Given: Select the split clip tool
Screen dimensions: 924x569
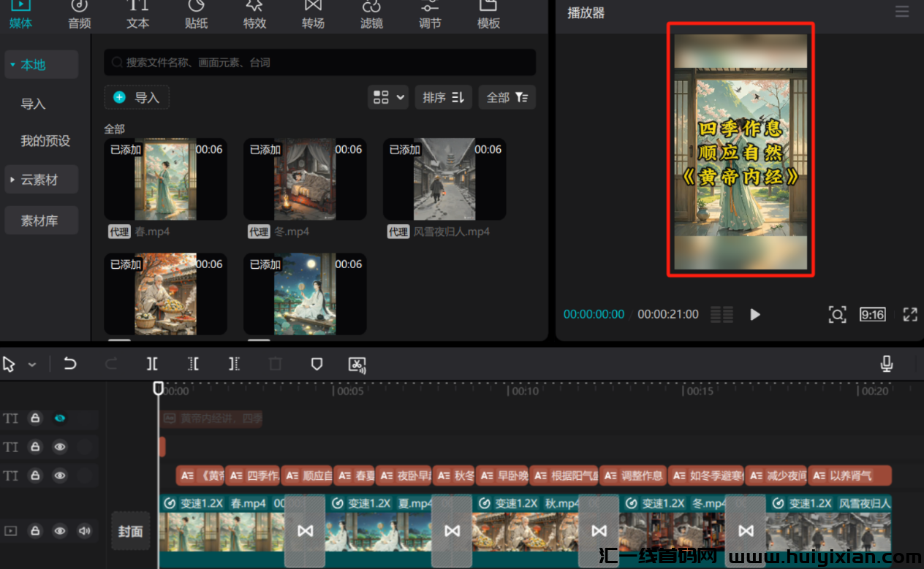Looking at the screenshot, I should [x=152, y=364].
